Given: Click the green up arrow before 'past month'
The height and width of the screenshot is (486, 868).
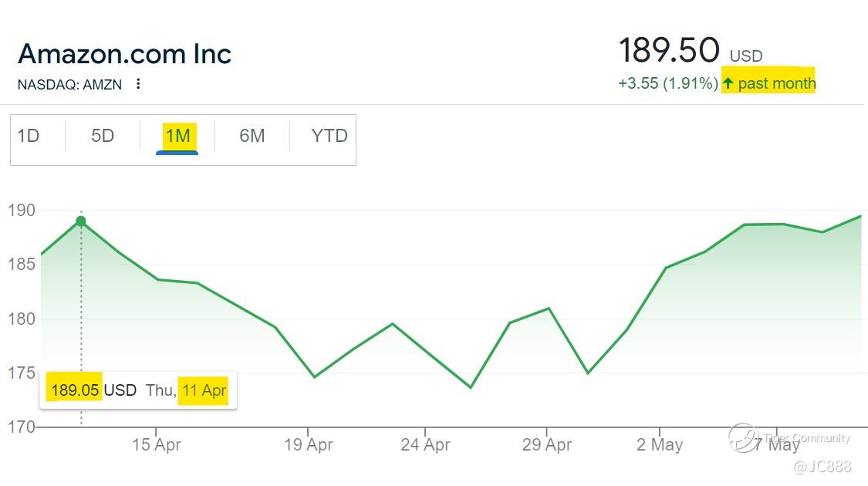Looking at the screenshot, I should tap(728, 83).
